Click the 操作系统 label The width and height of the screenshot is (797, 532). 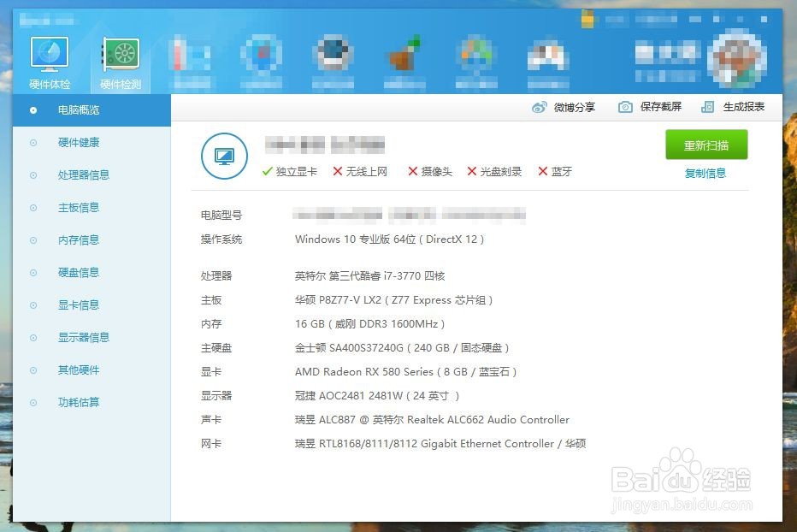pos(221,239)
